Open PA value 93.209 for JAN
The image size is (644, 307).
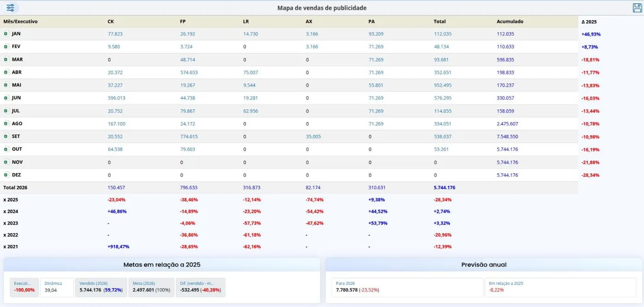click(376, 34)
